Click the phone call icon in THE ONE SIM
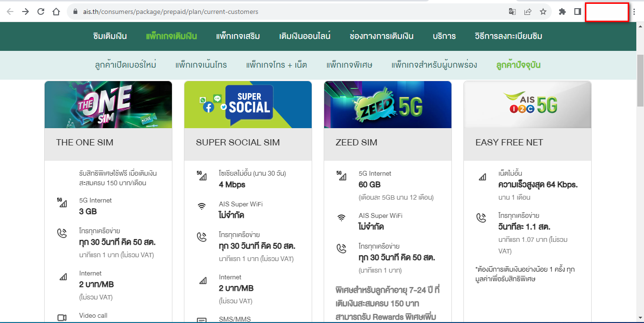The width and height of the screenshot is (644, 323). point(62,233)
